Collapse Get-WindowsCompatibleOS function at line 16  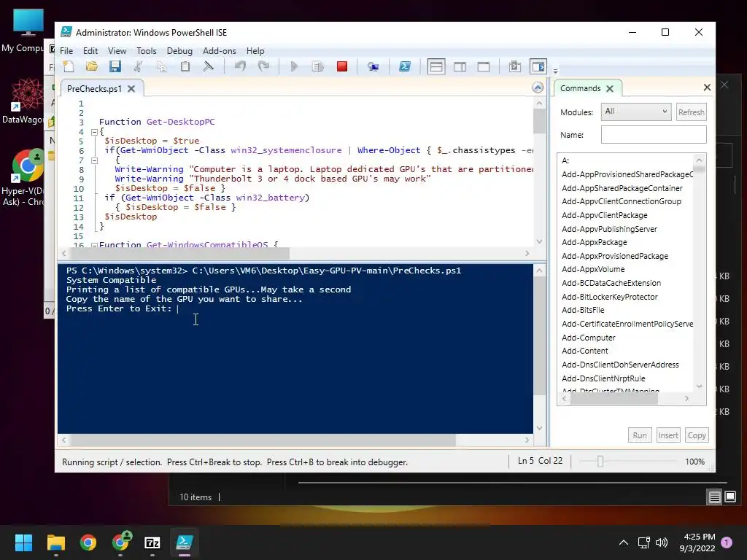[94, 245]
